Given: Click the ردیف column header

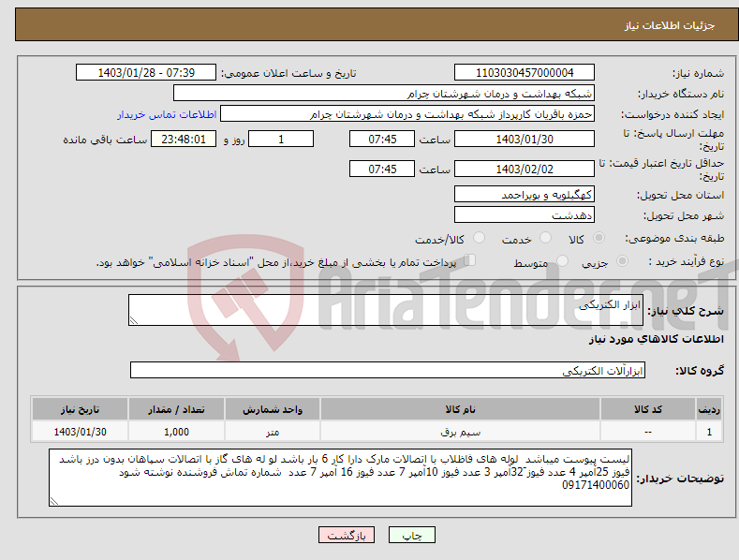Looking at the screenshot, I should 709,409.
